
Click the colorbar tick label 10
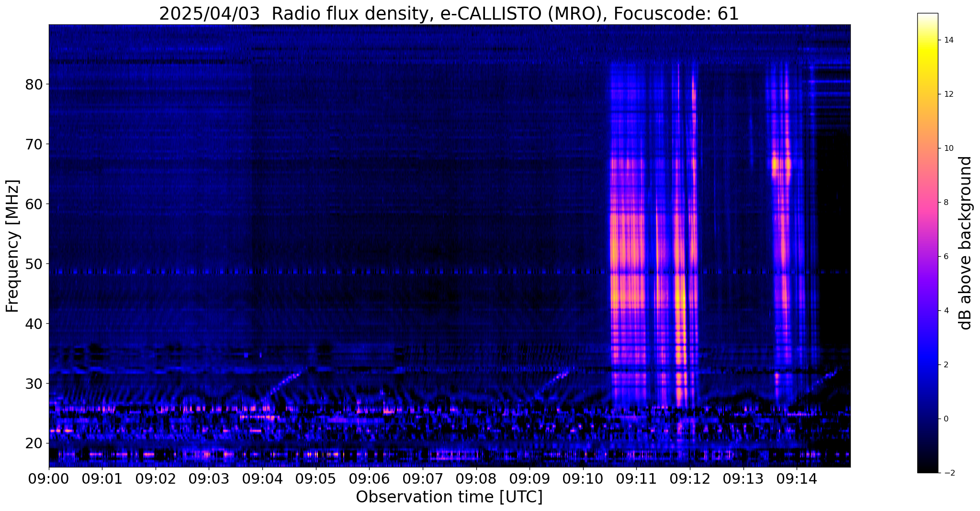tap(948, 148)
